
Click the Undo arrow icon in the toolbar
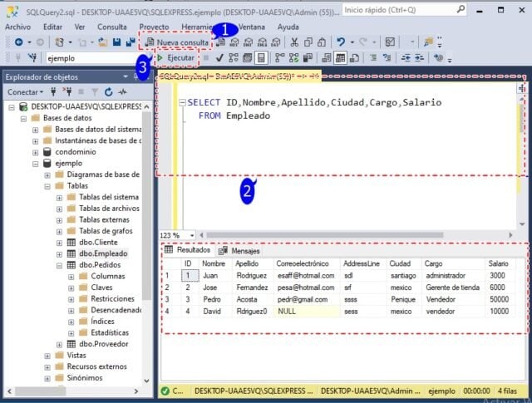pyautogui.click(x=342, y=42)
